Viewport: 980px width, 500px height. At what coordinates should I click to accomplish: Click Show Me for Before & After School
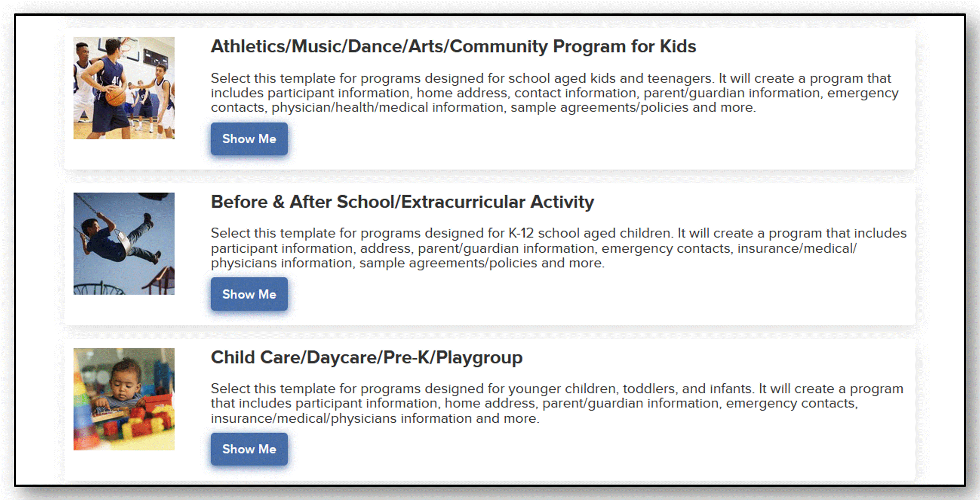[249, 294]
